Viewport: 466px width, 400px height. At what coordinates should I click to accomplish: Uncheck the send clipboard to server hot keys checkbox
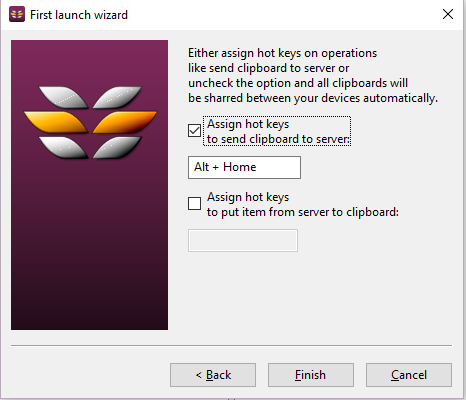click(194, 131)
